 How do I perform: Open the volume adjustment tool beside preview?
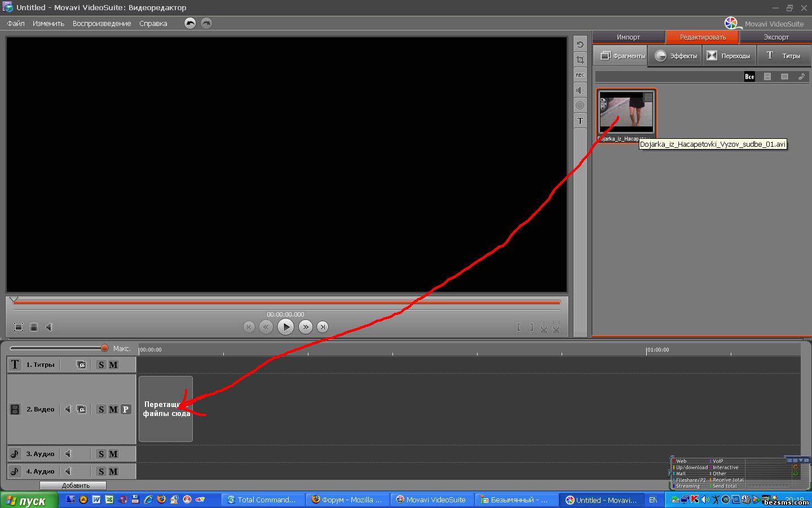click(580, 90)
